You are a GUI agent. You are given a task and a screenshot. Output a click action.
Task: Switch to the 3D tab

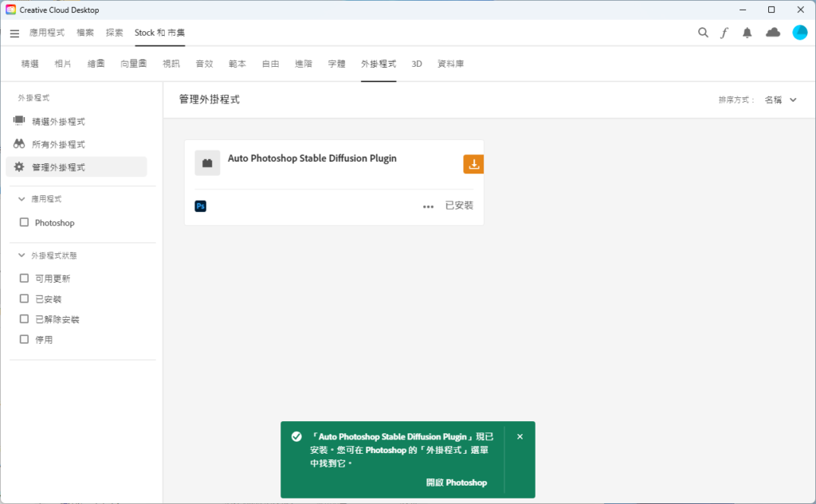click(x=417, y=64)
